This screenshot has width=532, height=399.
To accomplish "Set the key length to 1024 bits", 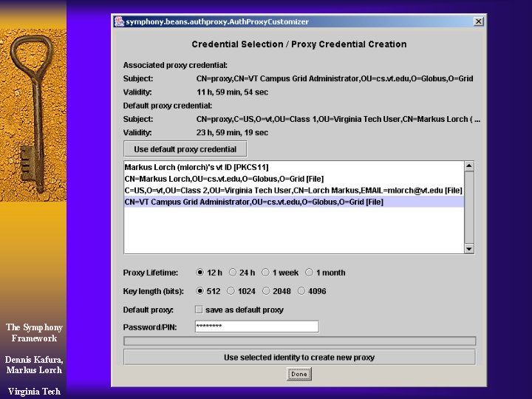I will [231, 291].
